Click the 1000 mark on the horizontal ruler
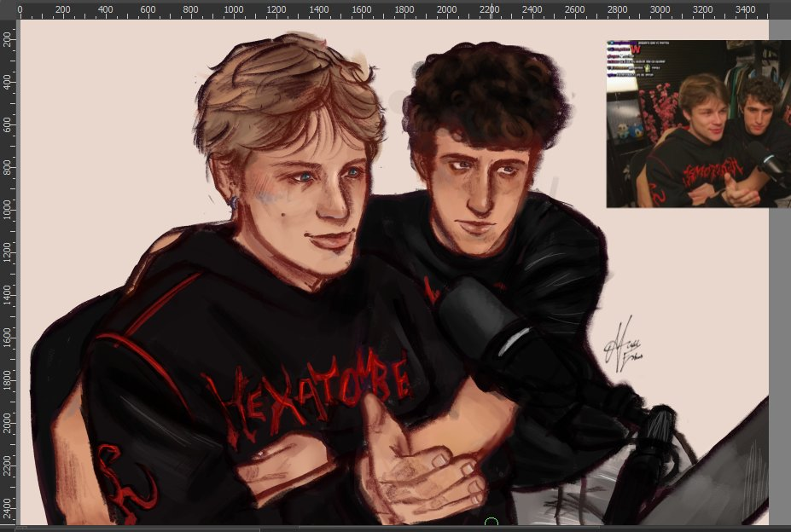 tap(233, 10)
